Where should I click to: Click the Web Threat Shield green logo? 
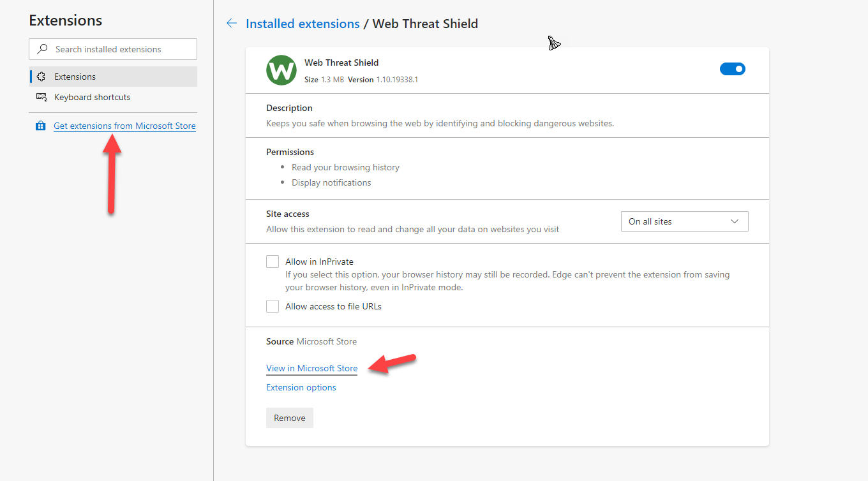[x=281, y=70]
